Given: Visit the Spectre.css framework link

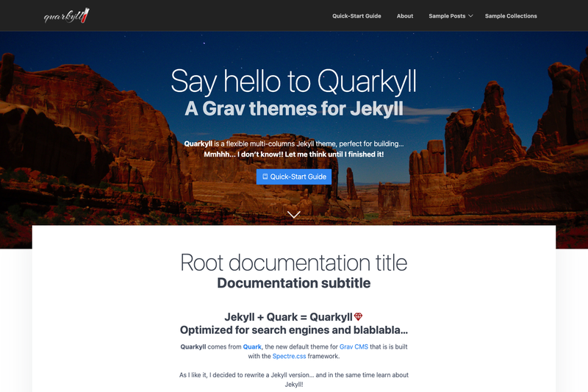Looking at the screenshot, I should pyautogui.click(x=289, y=356).
